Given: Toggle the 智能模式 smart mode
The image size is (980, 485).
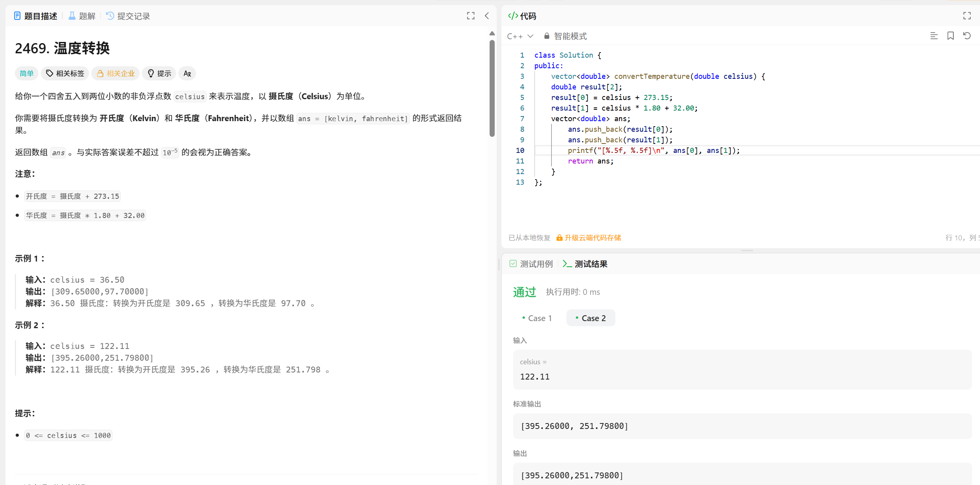Looking at the screenshot, I should pyautogui.click(x=565, y=36).
